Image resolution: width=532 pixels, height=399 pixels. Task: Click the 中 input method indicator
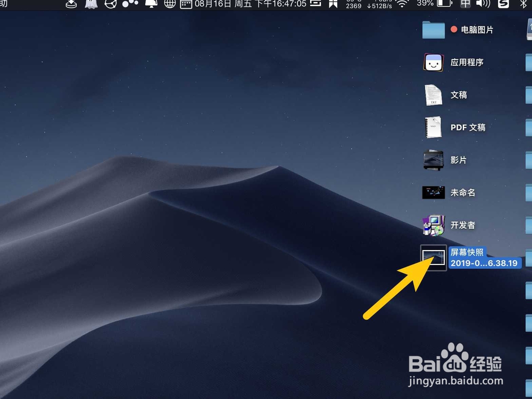pos(467,5)
